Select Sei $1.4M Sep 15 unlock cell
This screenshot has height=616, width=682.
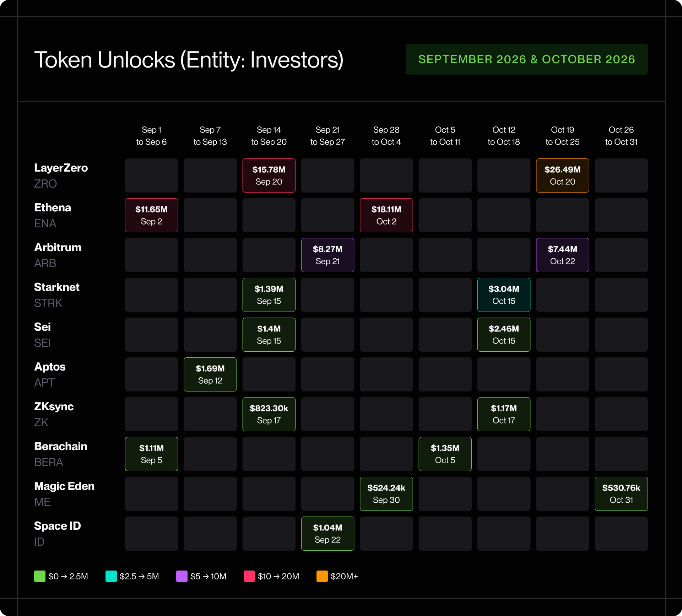(269, 335)
